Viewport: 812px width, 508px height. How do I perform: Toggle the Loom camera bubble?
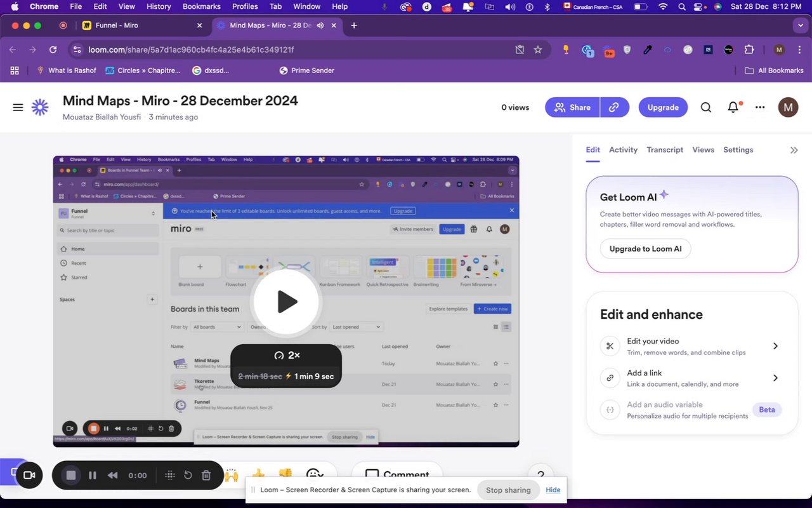pyautogui.click(x=29, y=475)
